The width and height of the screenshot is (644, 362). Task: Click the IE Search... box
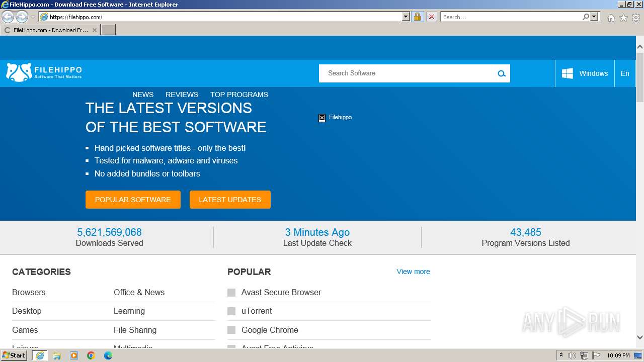click(x=511, y=17)
